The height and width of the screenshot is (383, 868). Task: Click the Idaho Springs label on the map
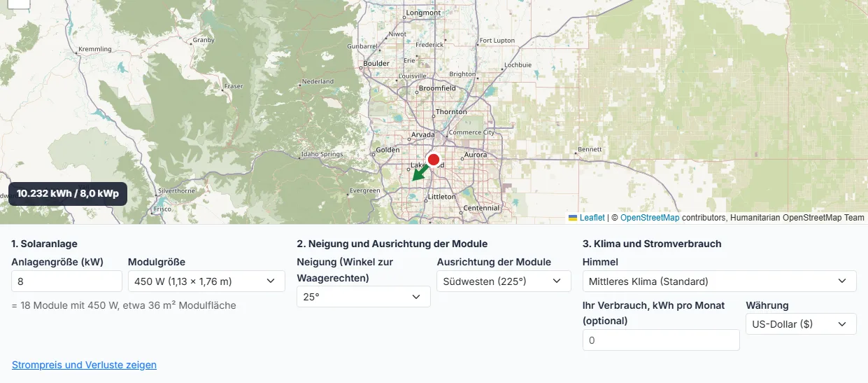click(x=322, y=154)
